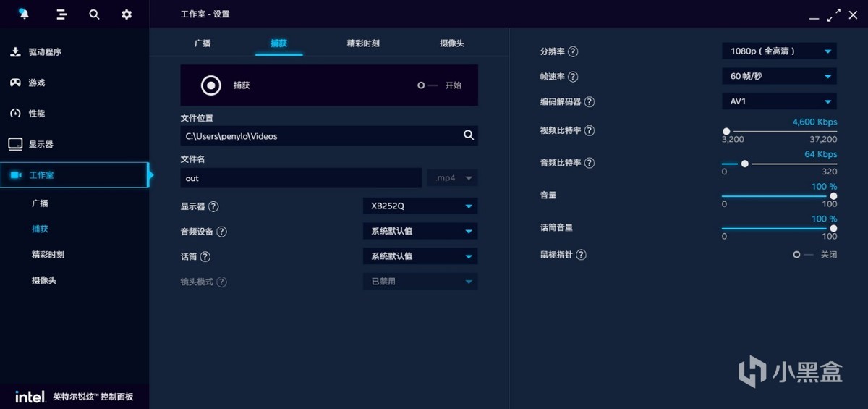Open 摄像头 sidebar sub-item
This screenshot has width=868, height=409.
[44, 280]
